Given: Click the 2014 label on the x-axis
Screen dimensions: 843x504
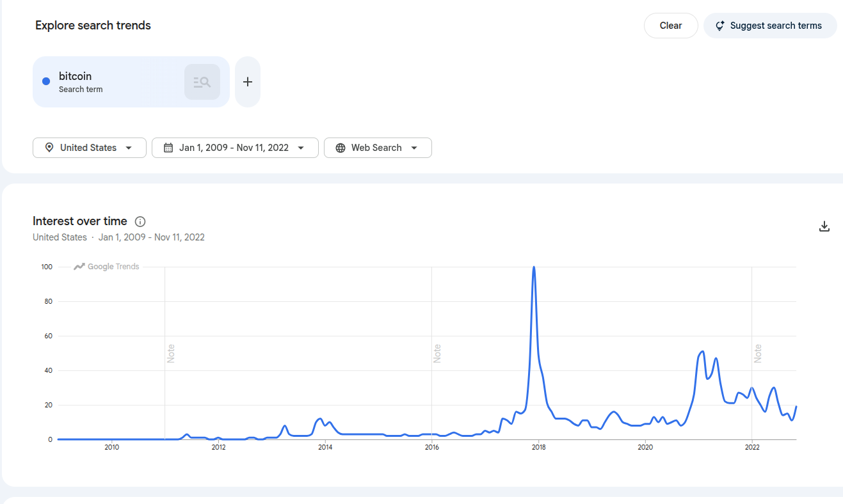Looking at the screenshot, I should (325, 447).
